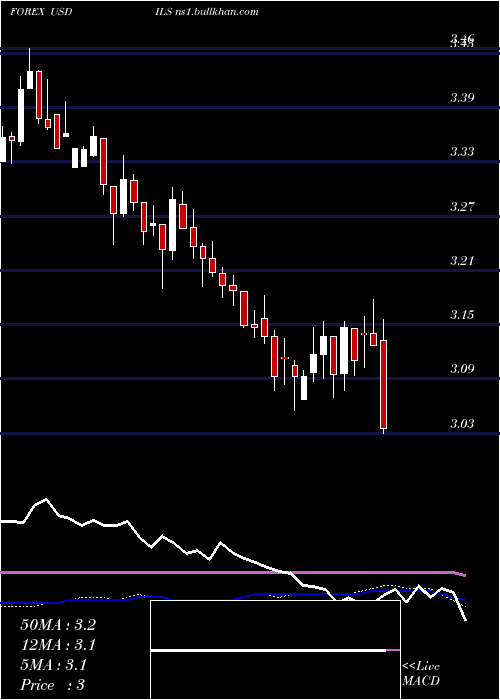Click the 3.33 price axis label
Viewport: 500px width, 700px height.
pyautogui.click(x=462, y=152)
